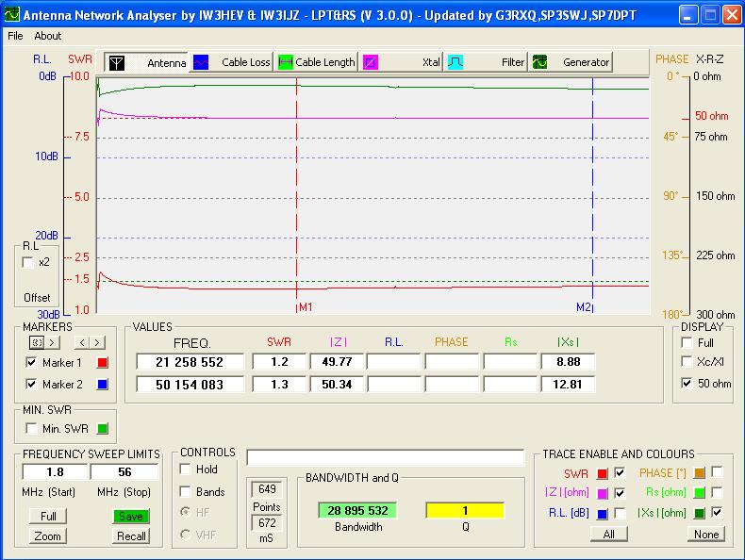Click the All traces button
The width and height of the screenshot is (745, 560).
(x=608, y=535)
